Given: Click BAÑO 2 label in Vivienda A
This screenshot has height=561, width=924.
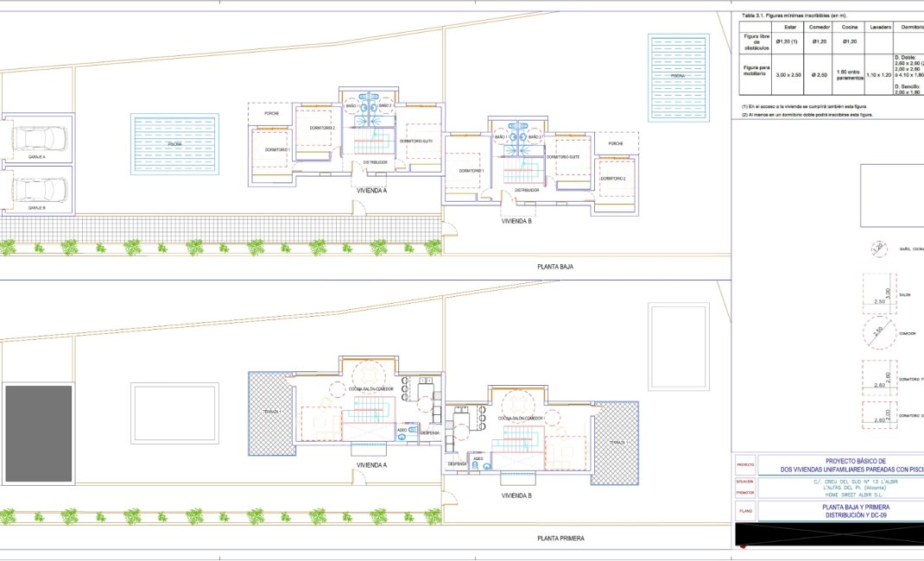Looking at the screenshot, I should click(x=385, y=105).
